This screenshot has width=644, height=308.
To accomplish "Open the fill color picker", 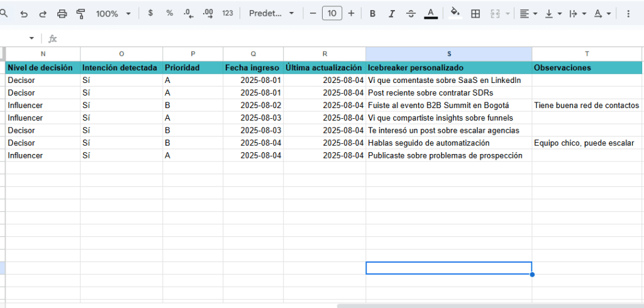I will click(x=455, y=13).
